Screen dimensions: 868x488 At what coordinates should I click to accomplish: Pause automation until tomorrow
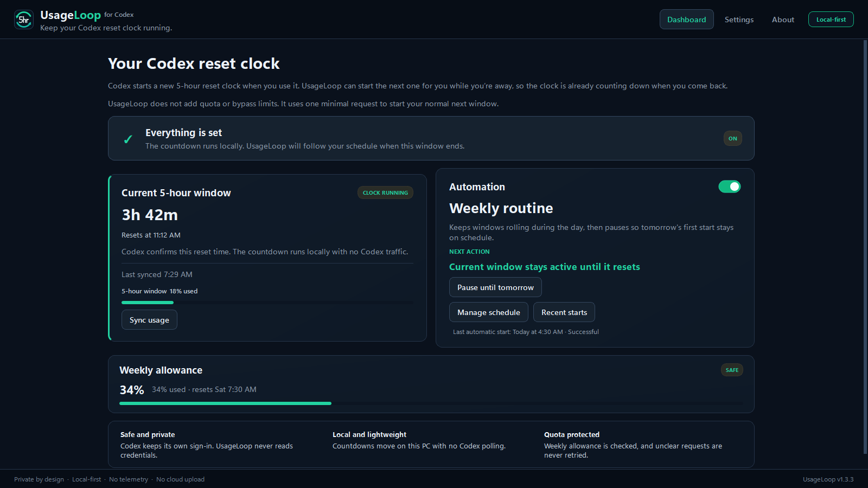495,287
